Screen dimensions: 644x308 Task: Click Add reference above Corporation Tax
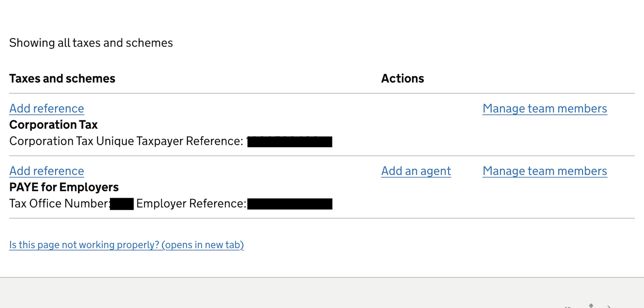46,109
